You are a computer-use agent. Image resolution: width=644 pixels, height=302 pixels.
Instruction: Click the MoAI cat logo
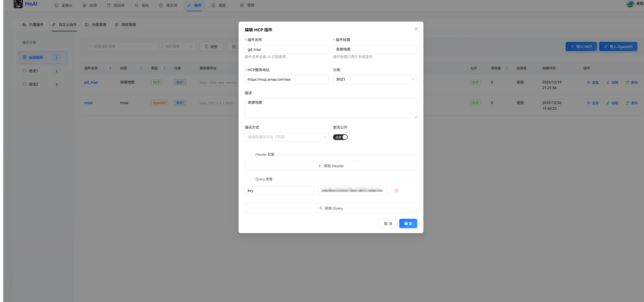(18, 4)
